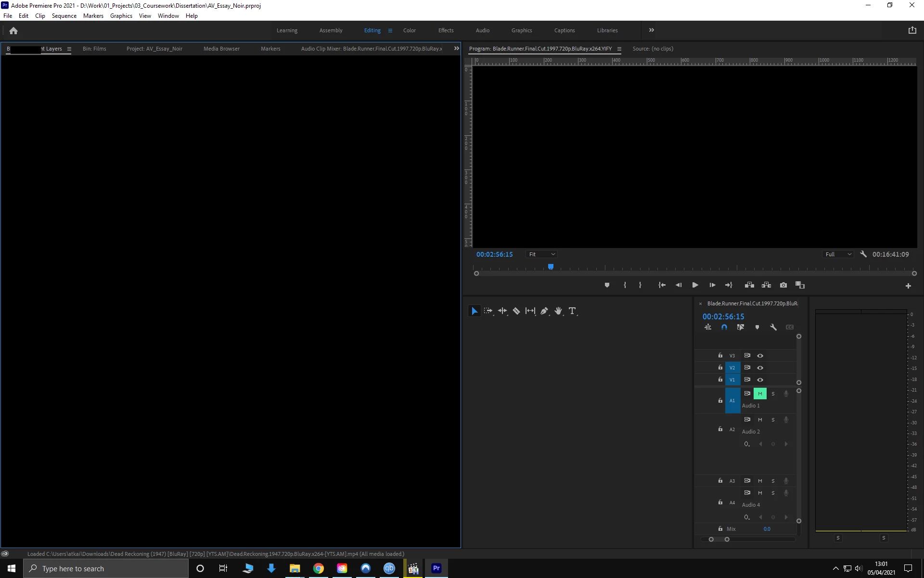Switch to the Media Browser tab
Image resolution: width=924 pixels, height=578 pixels.
point(221,49)
